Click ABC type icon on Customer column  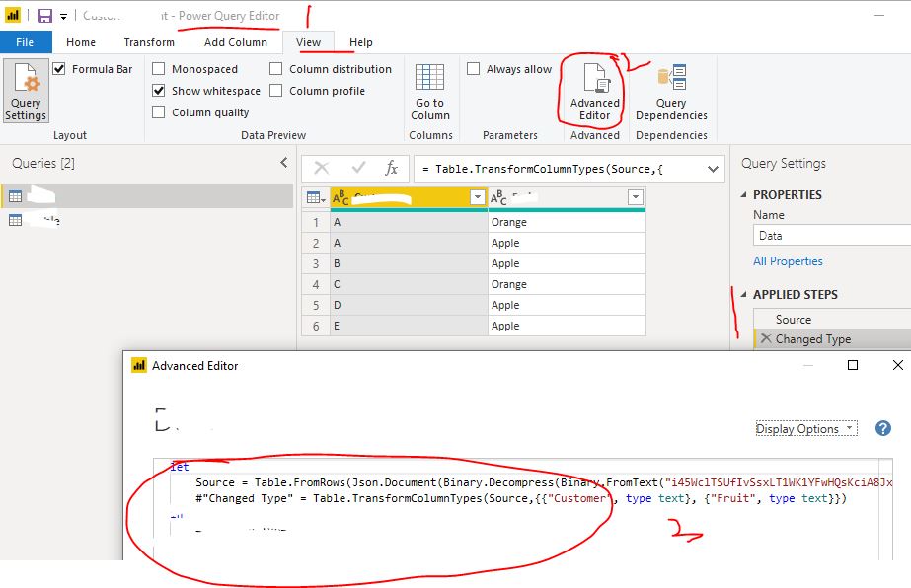[341, 198]
